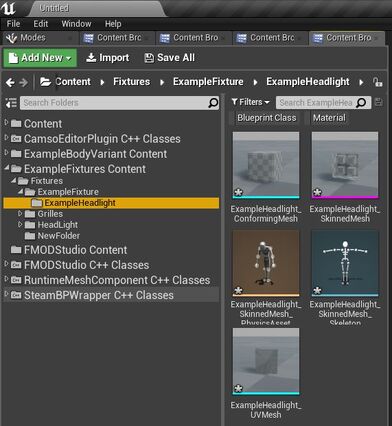The image size is (392, 426).
Task: Expand RuntimeMeshComponent C++ Classes
Action: pyautogui.click(x=6, y=279)
